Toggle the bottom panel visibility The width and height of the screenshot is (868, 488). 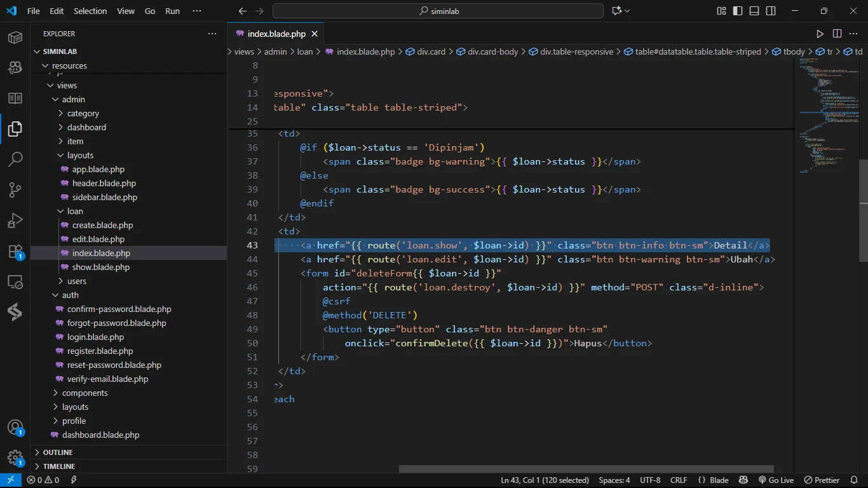pyautogui.click(x=754, y=11)
